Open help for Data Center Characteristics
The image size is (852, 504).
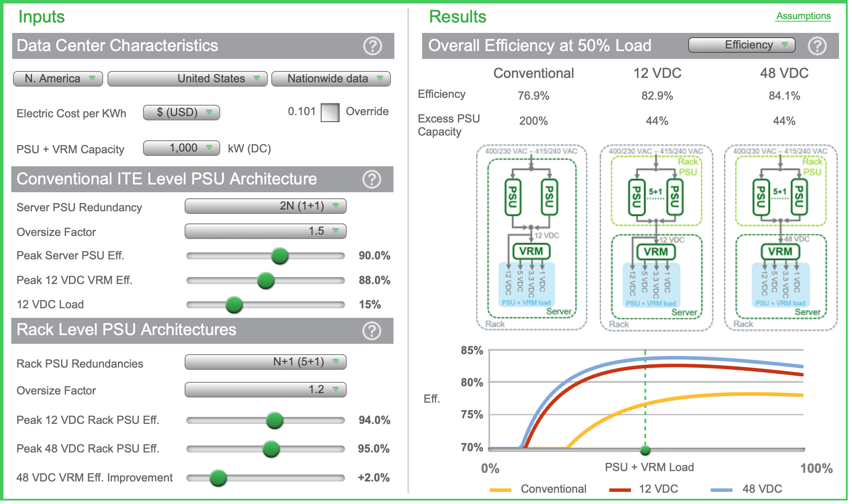click(372, 46)
